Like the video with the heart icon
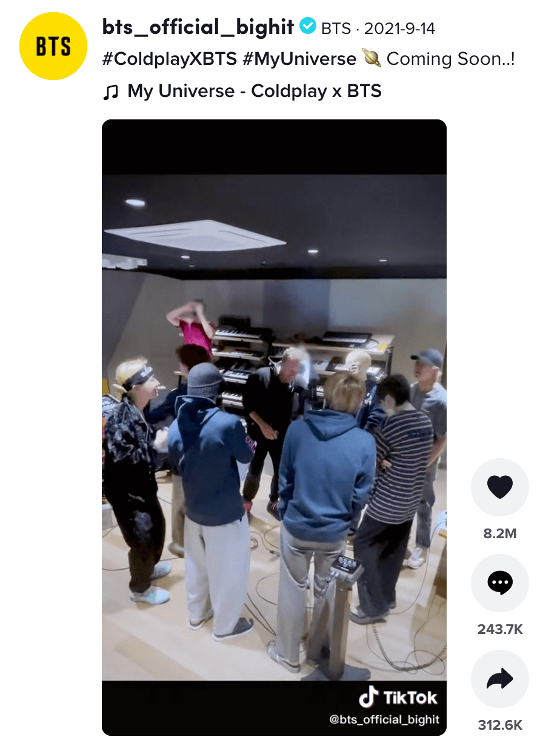 (x=500, y=487)
